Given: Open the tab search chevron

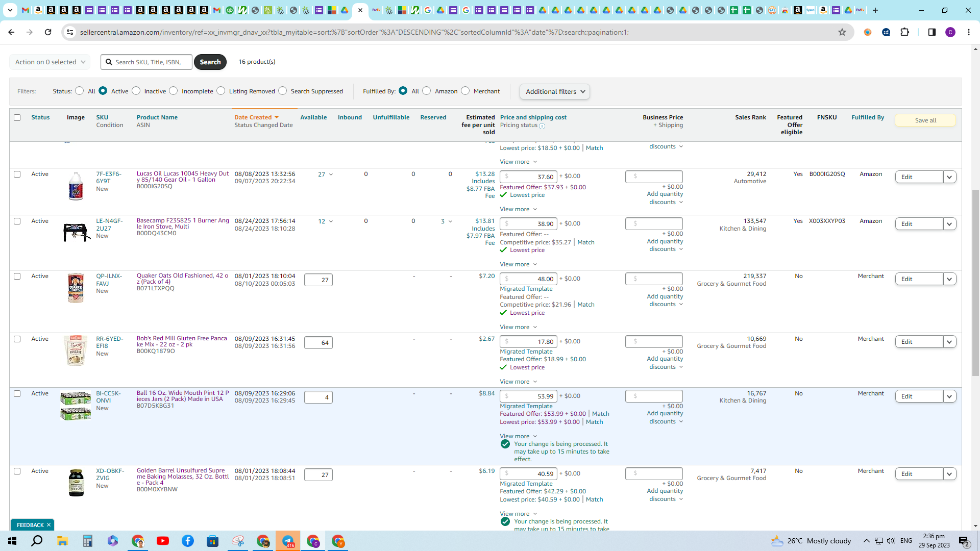Looking at the screenshot, I should tap(10, 10).
